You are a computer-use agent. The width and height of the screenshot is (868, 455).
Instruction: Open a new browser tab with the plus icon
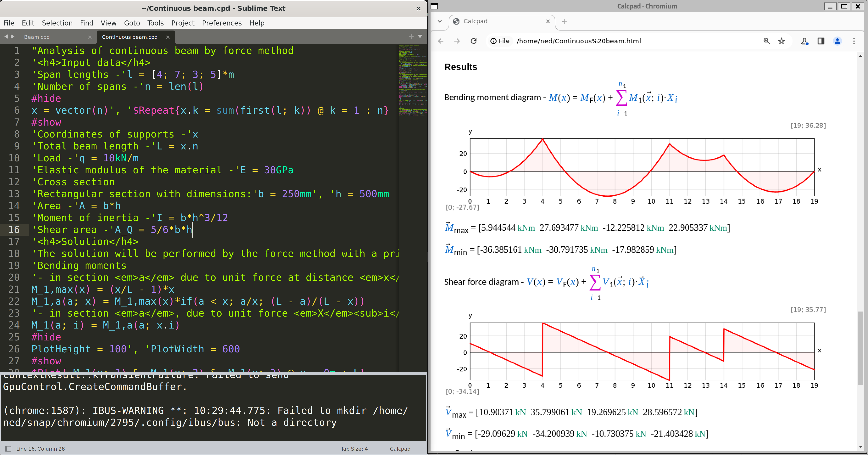(564, 21)
